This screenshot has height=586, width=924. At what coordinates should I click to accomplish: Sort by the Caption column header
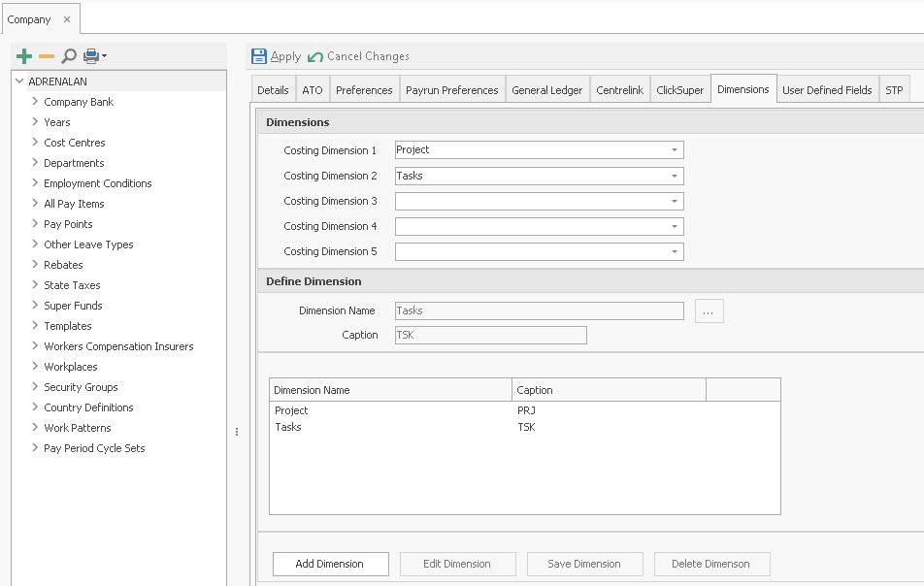(x=609, y=390)
